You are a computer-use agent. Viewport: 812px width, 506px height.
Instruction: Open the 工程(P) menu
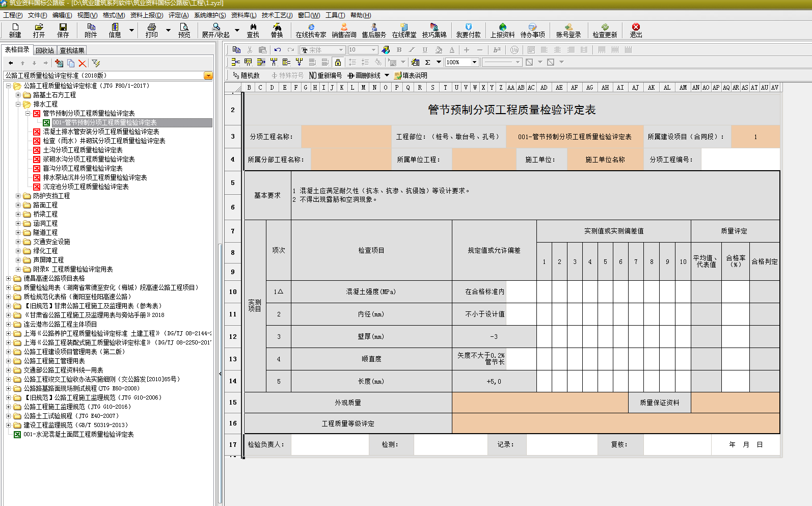click(13, 15)
